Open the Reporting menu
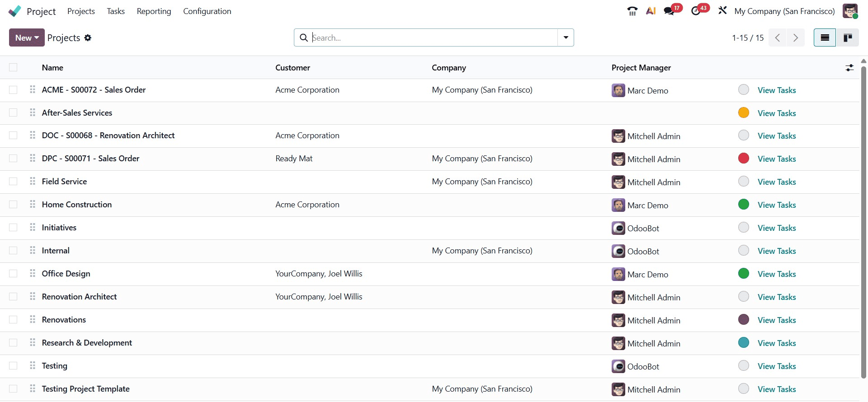The width and height of the screenshot is (868, 402). [154, 11]
